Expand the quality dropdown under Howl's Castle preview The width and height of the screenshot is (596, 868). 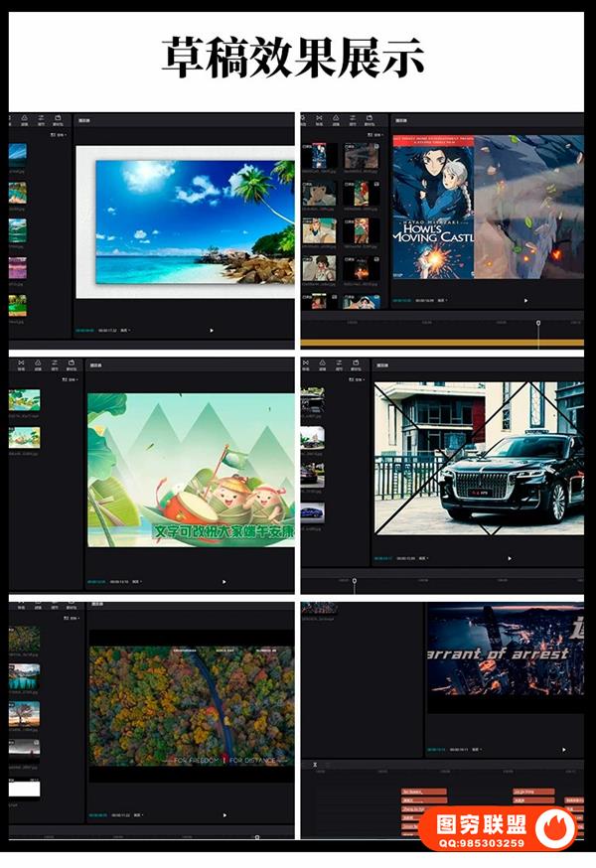tap(444, 300)
